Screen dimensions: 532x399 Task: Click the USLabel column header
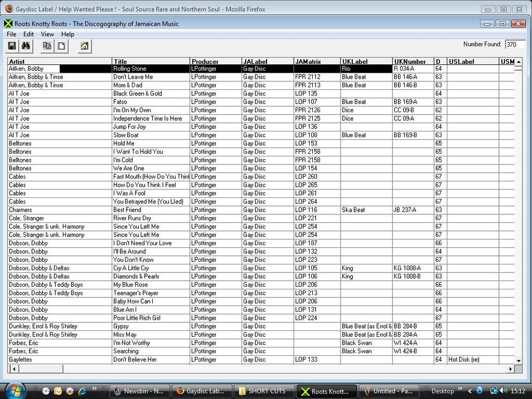click(473, 61)
